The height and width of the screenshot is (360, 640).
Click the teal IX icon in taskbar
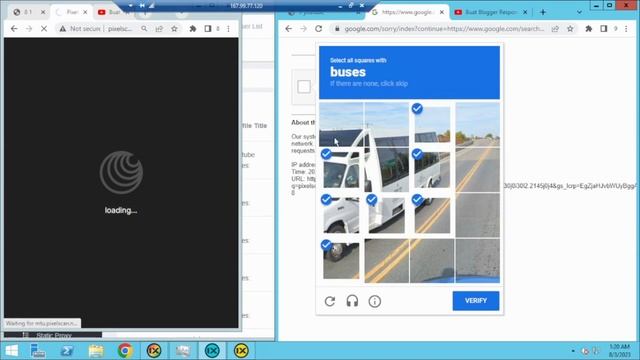coord(212,351)
